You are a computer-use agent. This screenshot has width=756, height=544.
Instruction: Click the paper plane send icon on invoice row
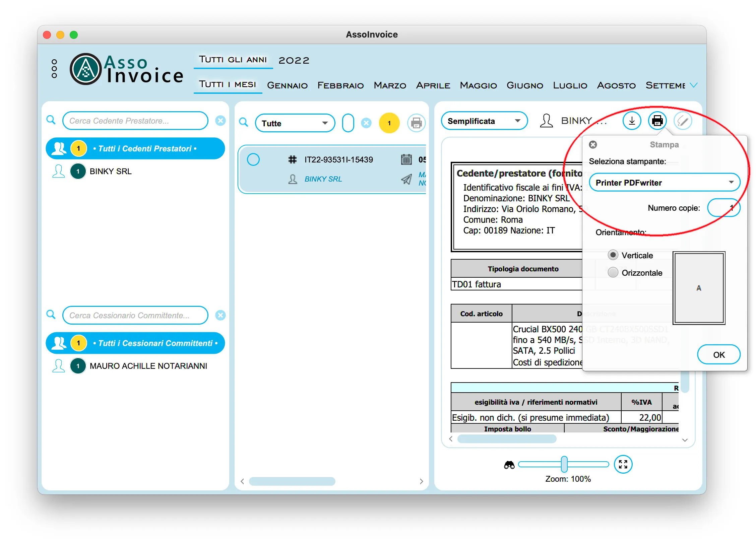click(x=406, y=179)
